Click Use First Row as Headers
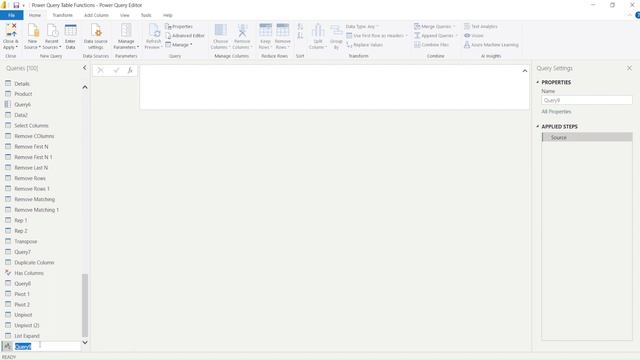Image resolution: width=640 pixels, height=360 pixels. pos(377,36)
